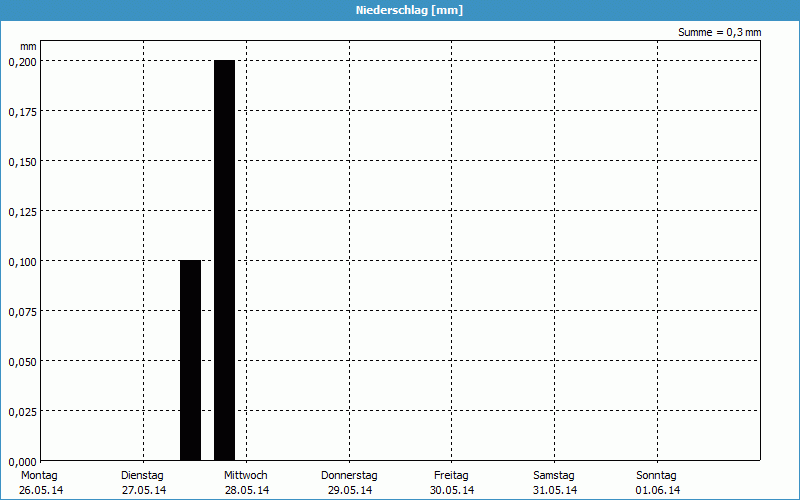800x500 pixels.
Task: Select the Summe = 0,3 mm label
Action: pyautogui.click(x=719, y=32)
